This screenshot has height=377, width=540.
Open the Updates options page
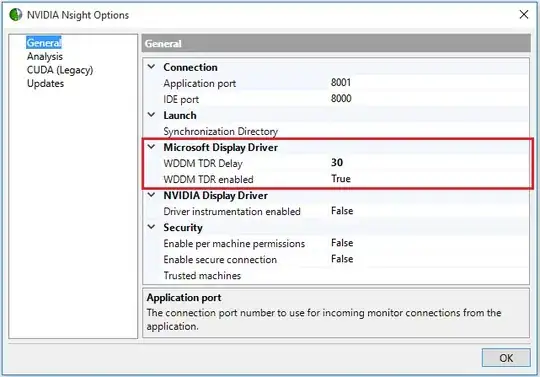[x=45, y=83]
